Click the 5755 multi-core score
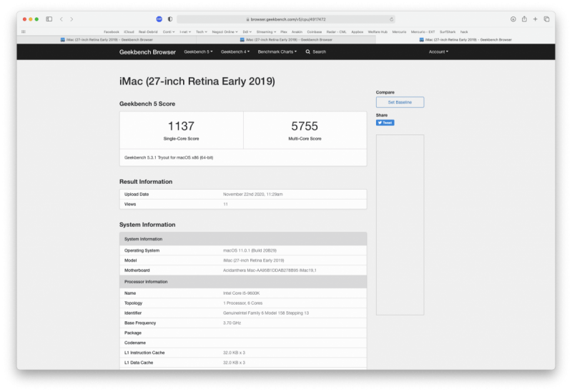This screenshot has height=392, width=572. click(x=305, y=127)
